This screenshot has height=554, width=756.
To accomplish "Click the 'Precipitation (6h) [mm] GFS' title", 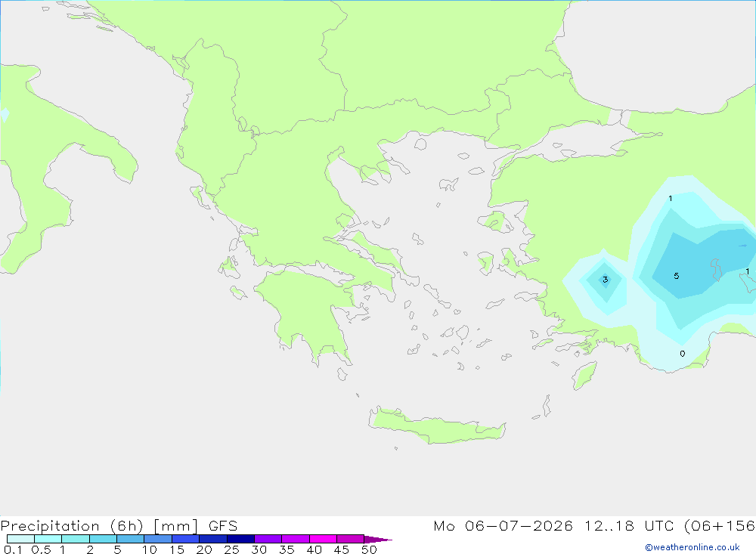I will click(x=119, y=525).
